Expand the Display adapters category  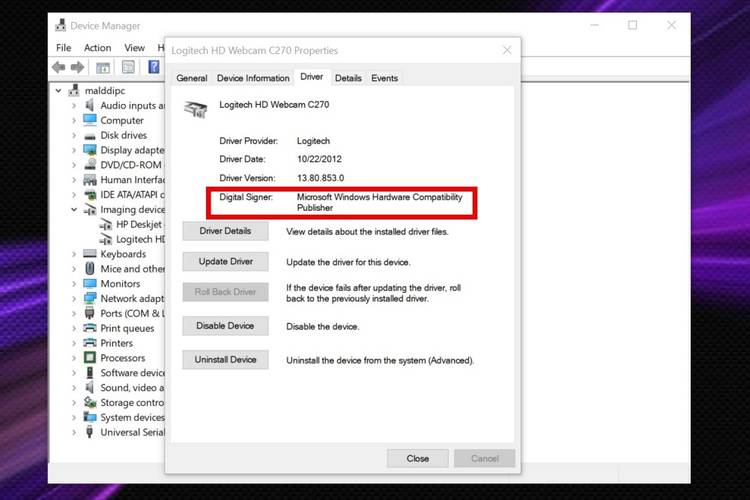(x=74, y=150)
